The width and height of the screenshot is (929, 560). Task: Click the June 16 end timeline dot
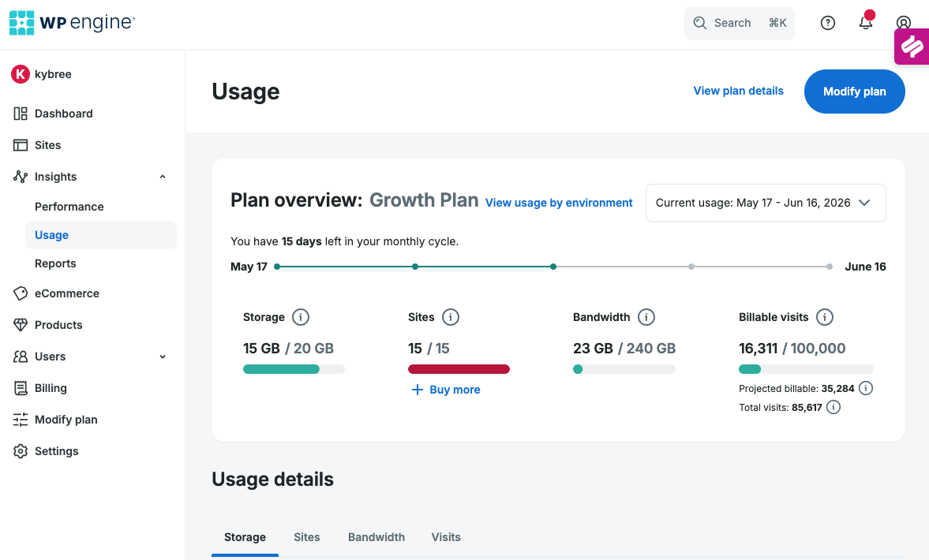pyautogui.click(x=830, y=267)
